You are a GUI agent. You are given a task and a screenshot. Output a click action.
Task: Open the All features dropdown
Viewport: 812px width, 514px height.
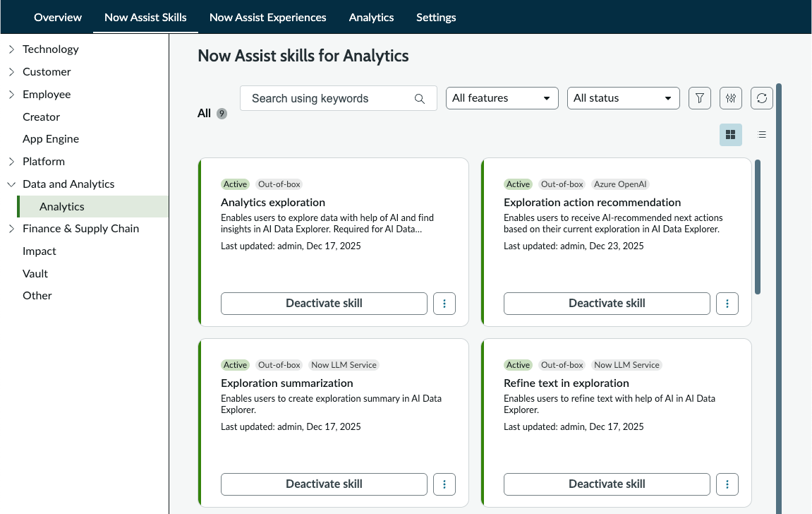coord(502,98)
